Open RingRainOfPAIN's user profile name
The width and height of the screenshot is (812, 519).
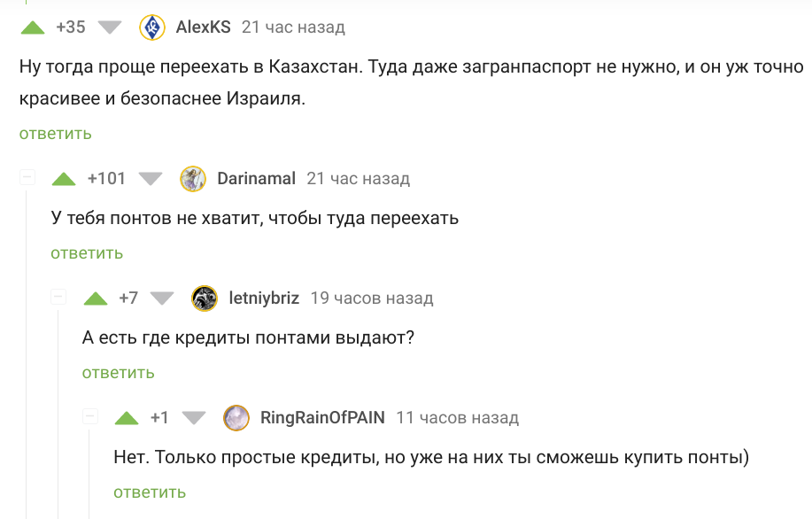[322, 418]
